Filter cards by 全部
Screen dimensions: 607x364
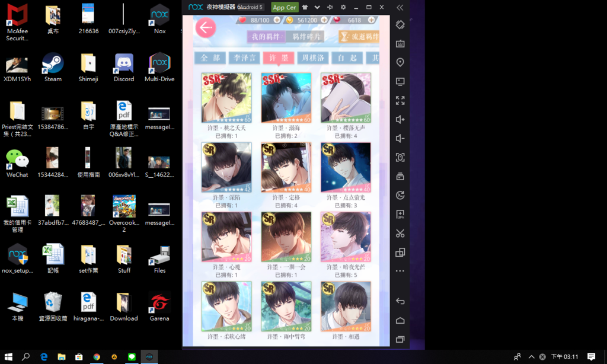coord(210,58)
